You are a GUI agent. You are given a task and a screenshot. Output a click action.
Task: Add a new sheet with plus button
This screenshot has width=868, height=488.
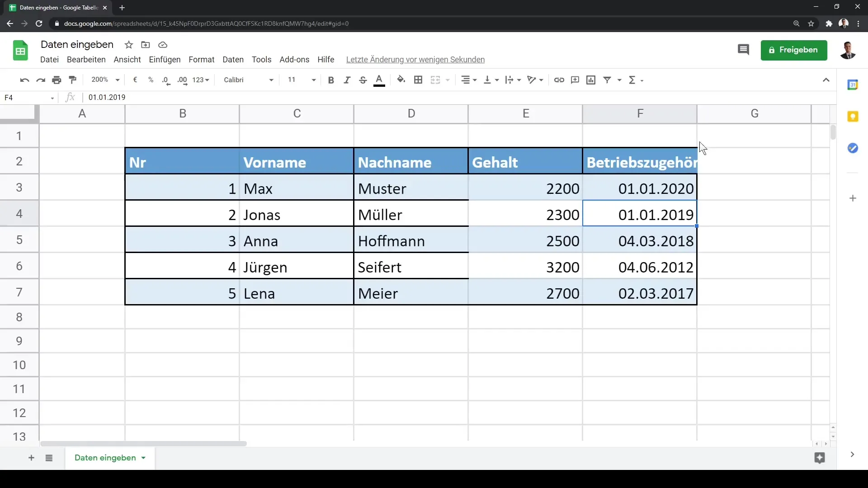(31, 458)
